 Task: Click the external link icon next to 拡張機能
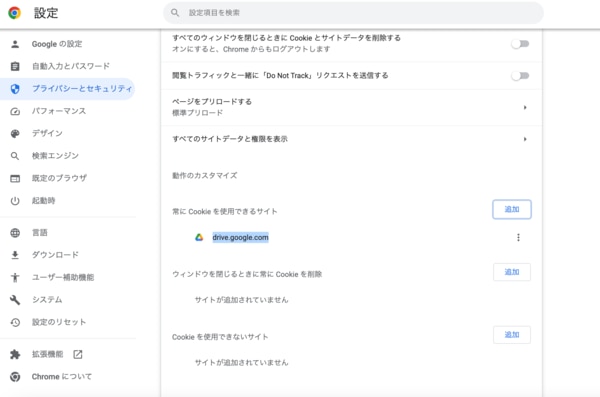78,355
